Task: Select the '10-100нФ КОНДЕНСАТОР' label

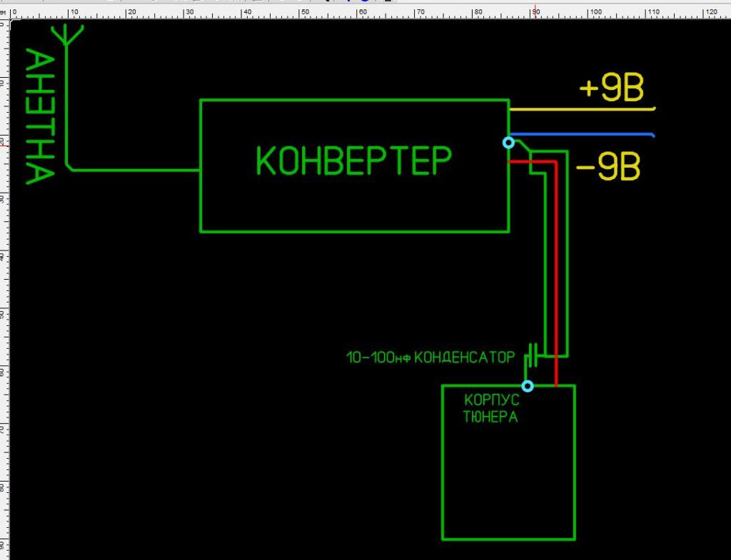Action: pyautogui.click(x=430, y=358)
